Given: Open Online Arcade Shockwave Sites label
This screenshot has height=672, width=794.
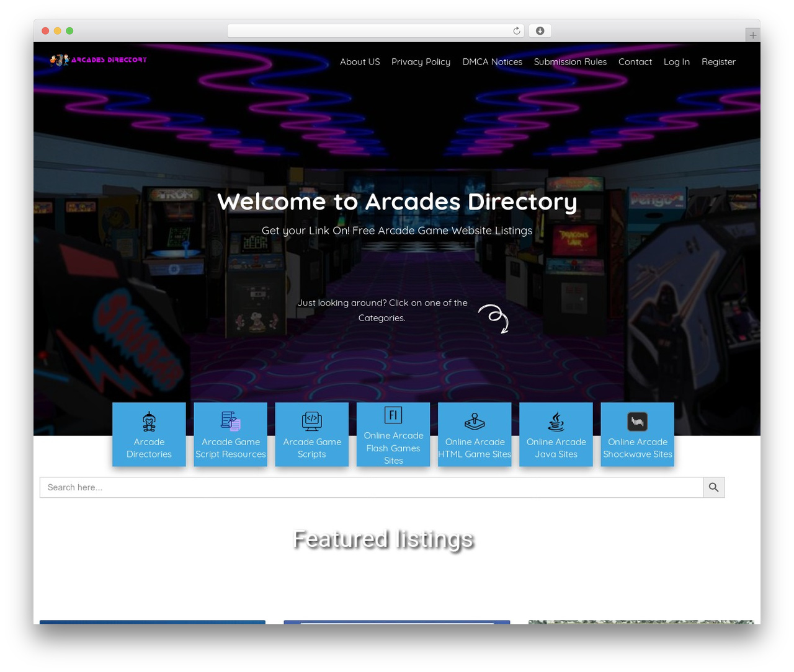Looking at the screenshot, I should pyautogui.click(x=637, y=448).
